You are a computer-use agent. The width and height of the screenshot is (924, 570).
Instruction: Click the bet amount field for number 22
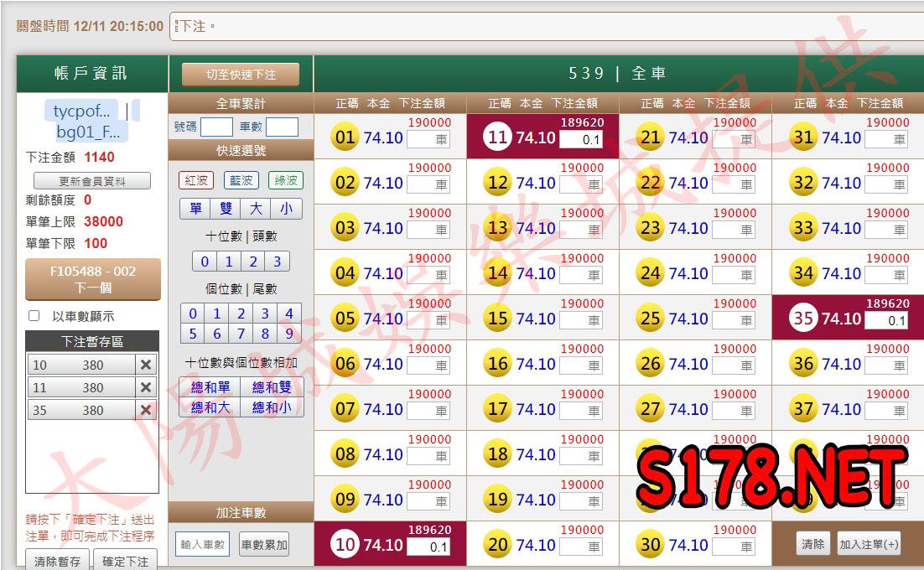point(734,184)
